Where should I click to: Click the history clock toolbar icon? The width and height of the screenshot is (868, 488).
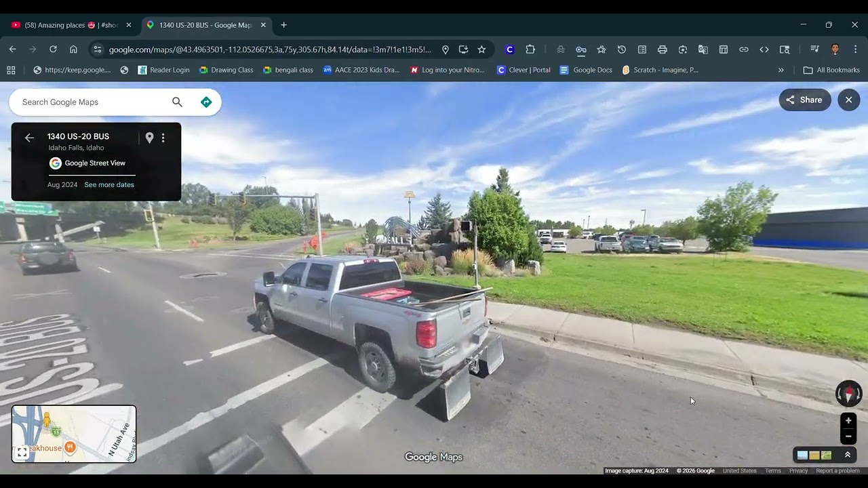pos(622,49)
